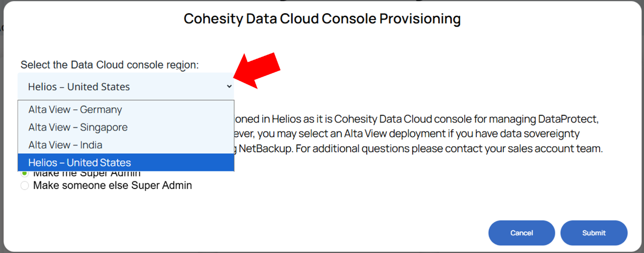Open the Data Cloud console region select box

pyautogui.click(x=126, y=86)
